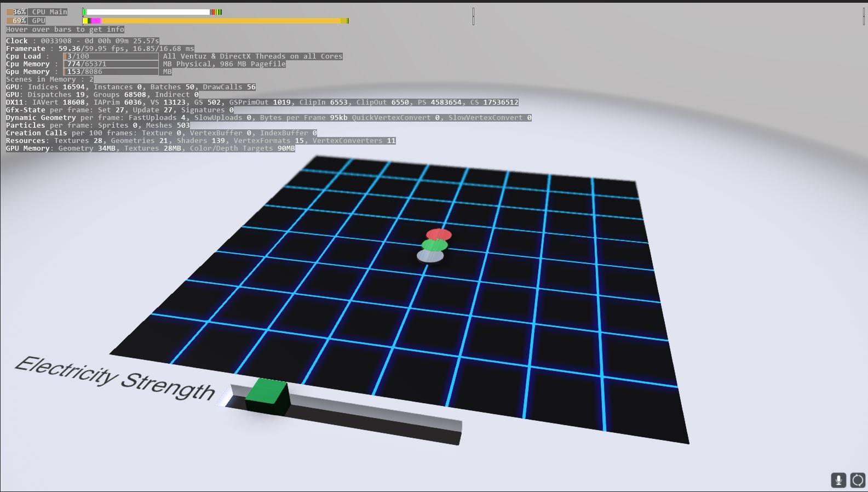Screen dimensions: 868x492
Task: Select the red disc on the grid
Action: (439, 235)
